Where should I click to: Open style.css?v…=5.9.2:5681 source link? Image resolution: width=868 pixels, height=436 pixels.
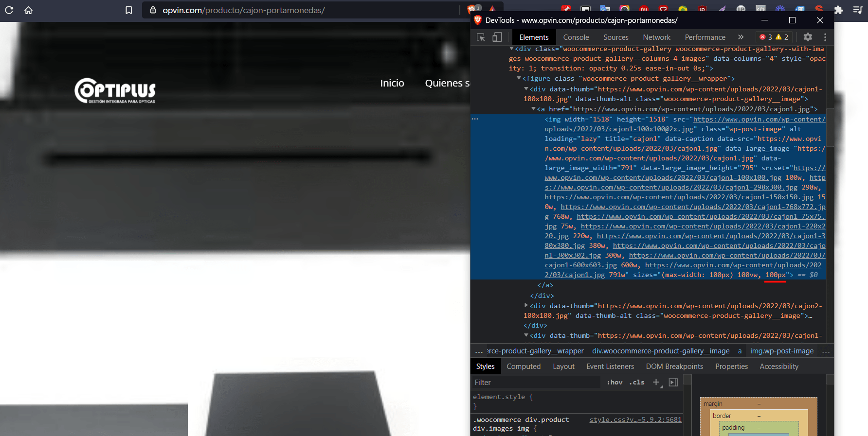(635, 419)
